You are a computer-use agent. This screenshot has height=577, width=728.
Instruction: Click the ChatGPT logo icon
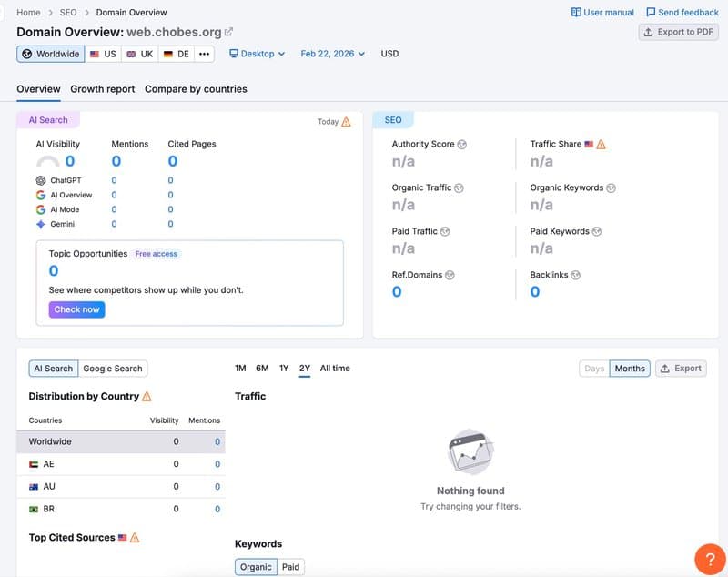tap(41, 180)
